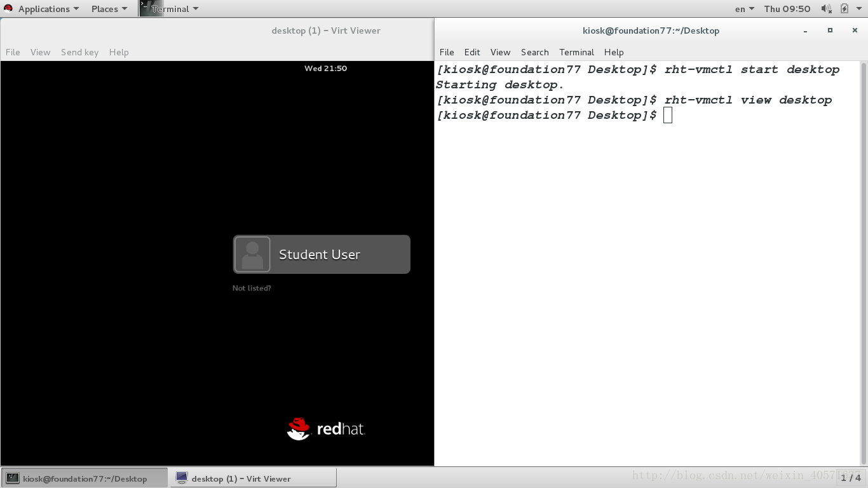Open File menu in the terminal window

coord(447,52)
